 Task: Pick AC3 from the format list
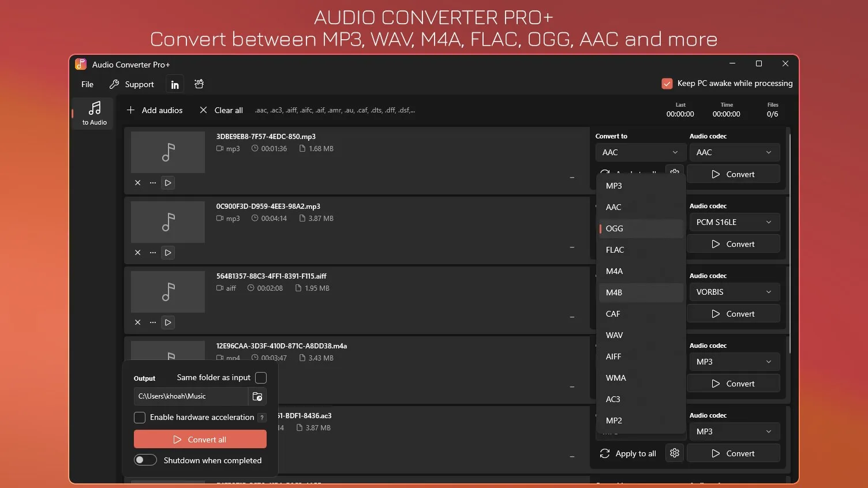click(x=641, y=399)
